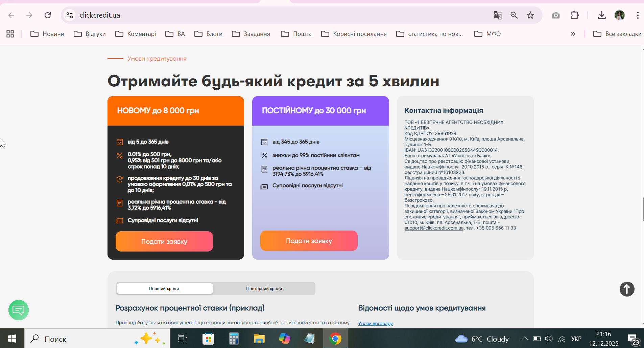Expand hidden bookmarks with the chevron

[x=573, y=34]
